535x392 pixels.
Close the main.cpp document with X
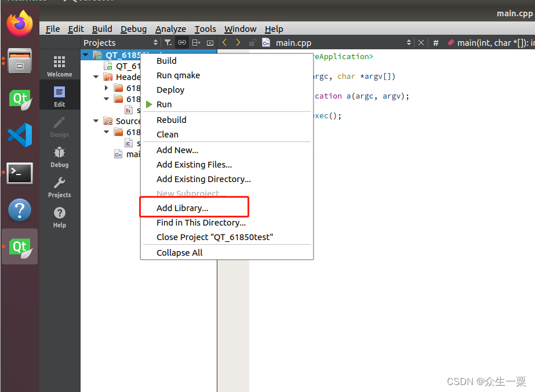pyautogui.click(x=421, y=43)
